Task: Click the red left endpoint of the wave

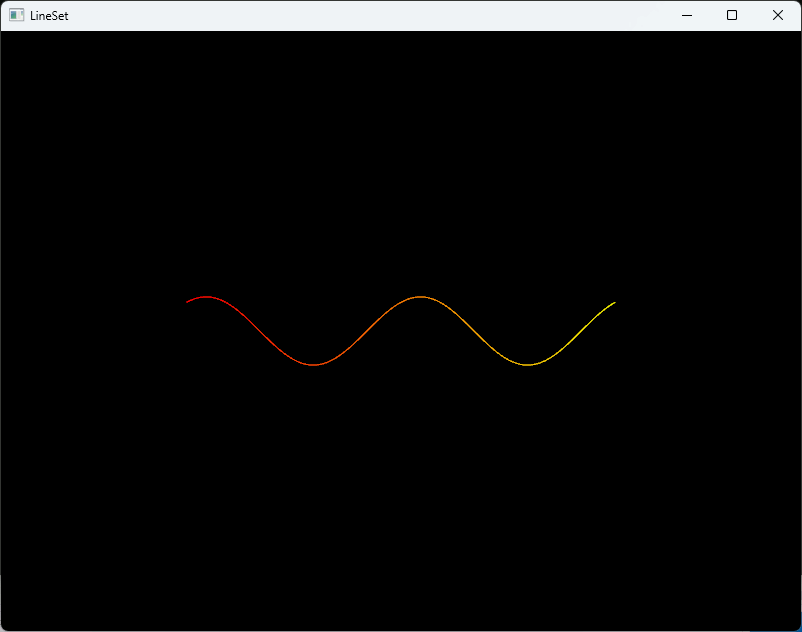Action: click(187, 301)
